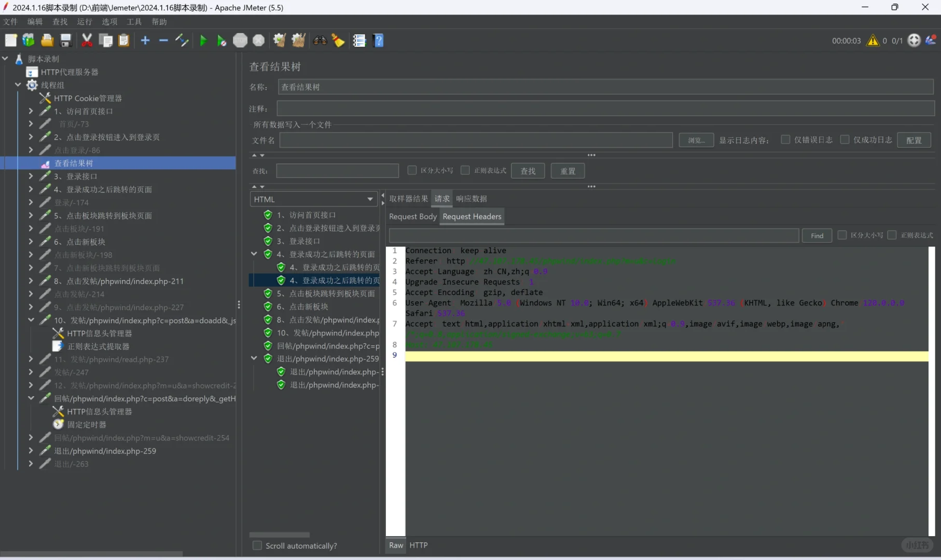Open the 编辑 menu
The height and width of the screenshot is (560, 941).
click(x=35, y=22)
